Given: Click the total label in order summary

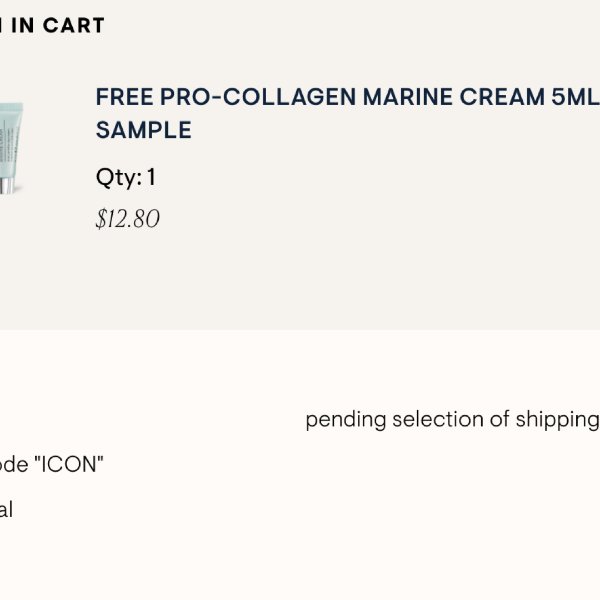Looking at the screenshot, I should pyautogui.click(x=6, y=510).
